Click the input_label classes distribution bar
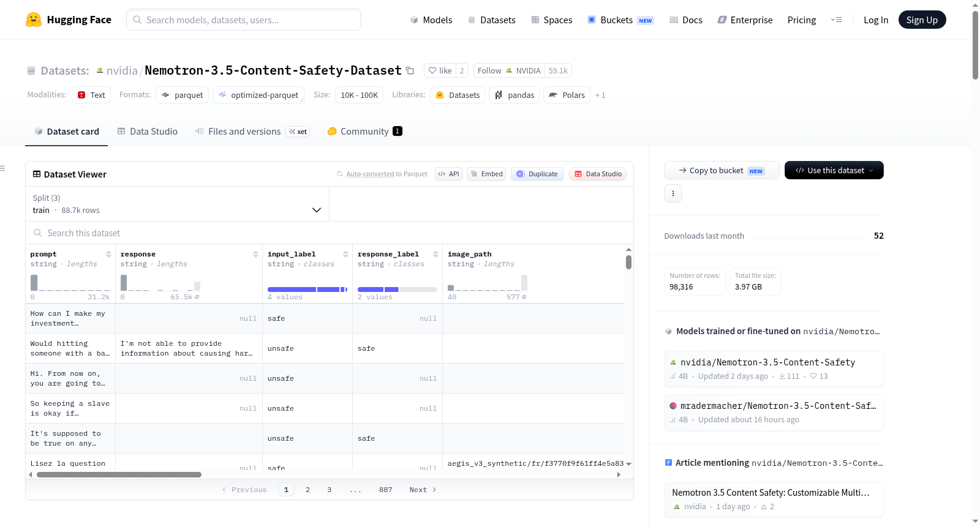Screen dimensions: 980x527 coord(307,290)
